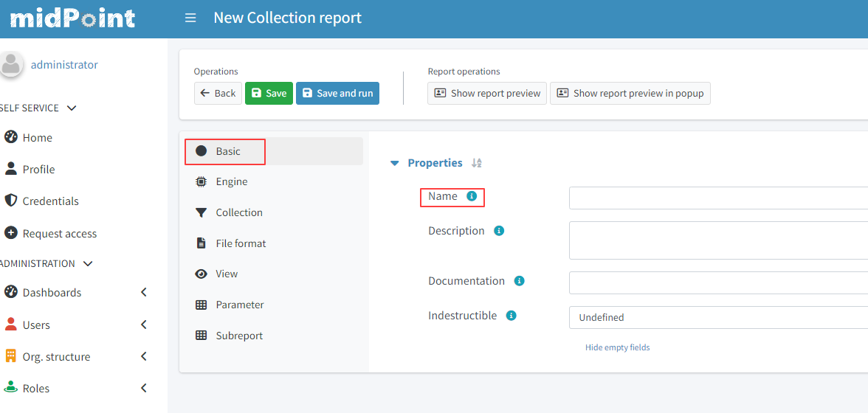Viewport: 868px width, 413px height.
Task: Click the info icon next to Description
Action: [499, 231]
